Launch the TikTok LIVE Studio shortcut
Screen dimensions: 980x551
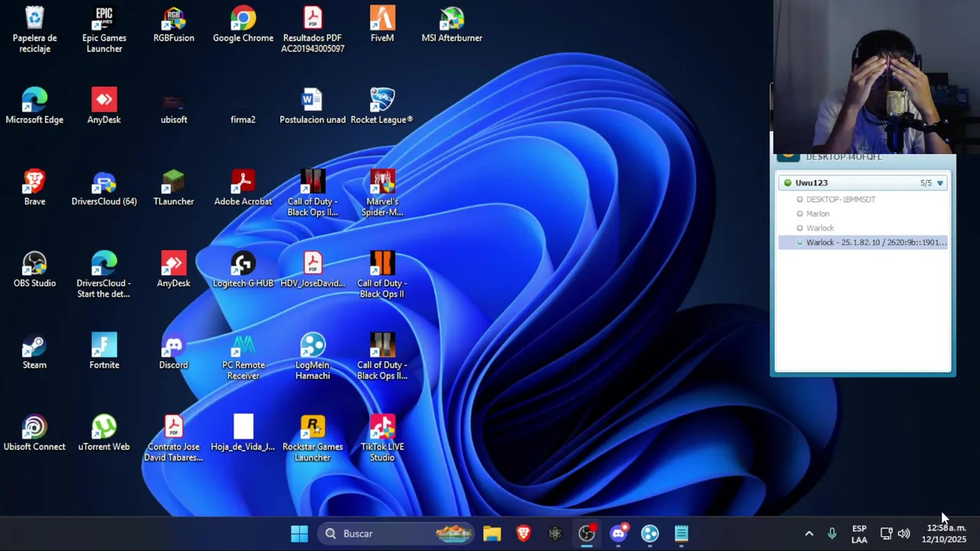(x=382, y=439)
